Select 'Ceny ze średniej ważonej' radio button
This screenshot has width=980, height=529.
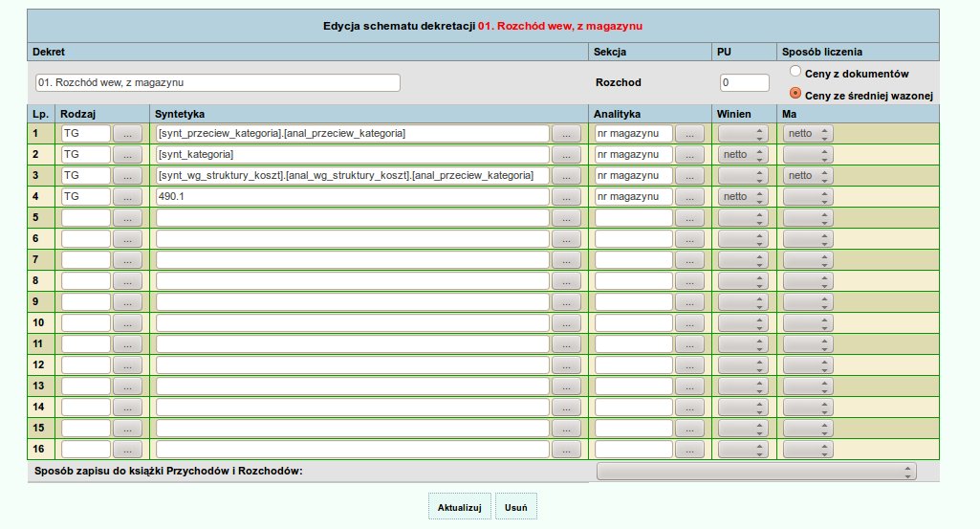point(795,94)
